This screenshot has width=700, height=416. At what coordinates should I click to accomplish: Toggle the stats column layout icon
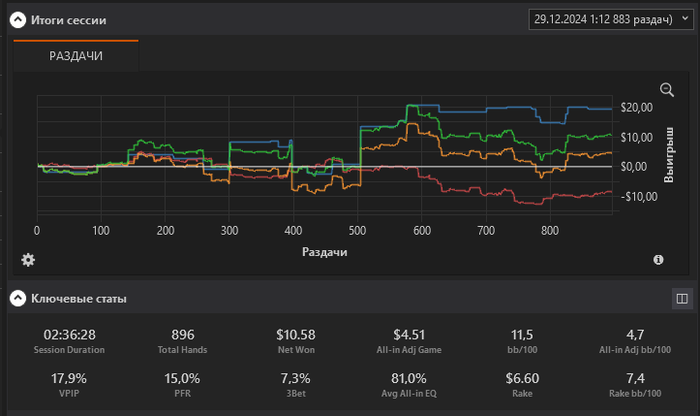click(x=681, y=298)
